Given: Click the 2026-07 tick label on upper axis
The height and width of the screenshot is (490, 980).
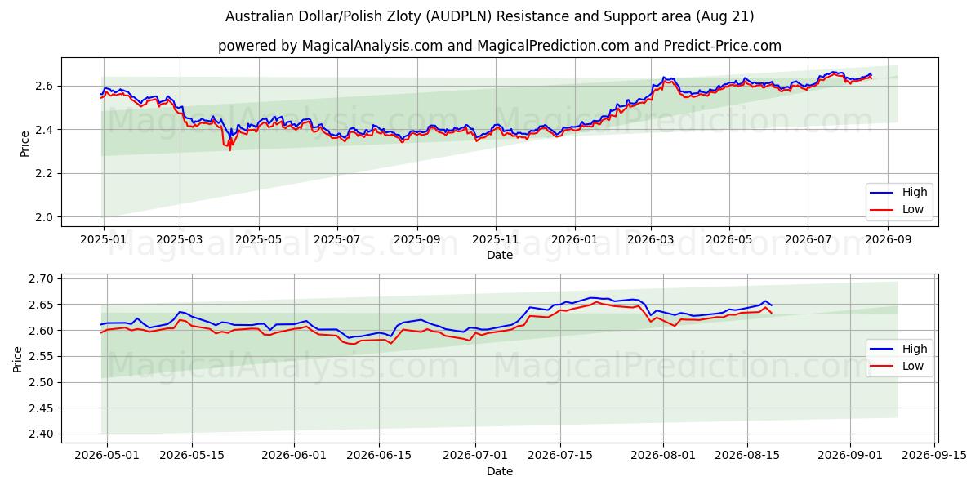Looking at the screenshot, I should (x=808, y=240).
